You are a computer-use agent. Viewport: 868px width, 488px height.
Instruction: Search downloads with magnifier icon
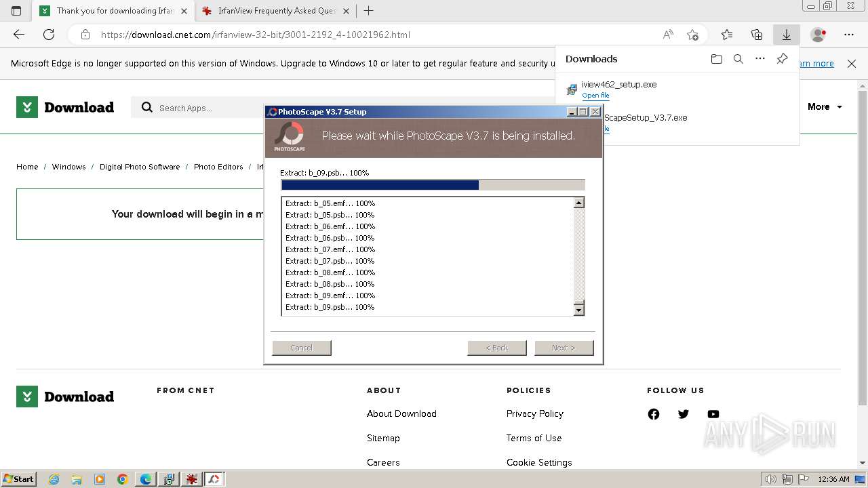click(738, 59)
